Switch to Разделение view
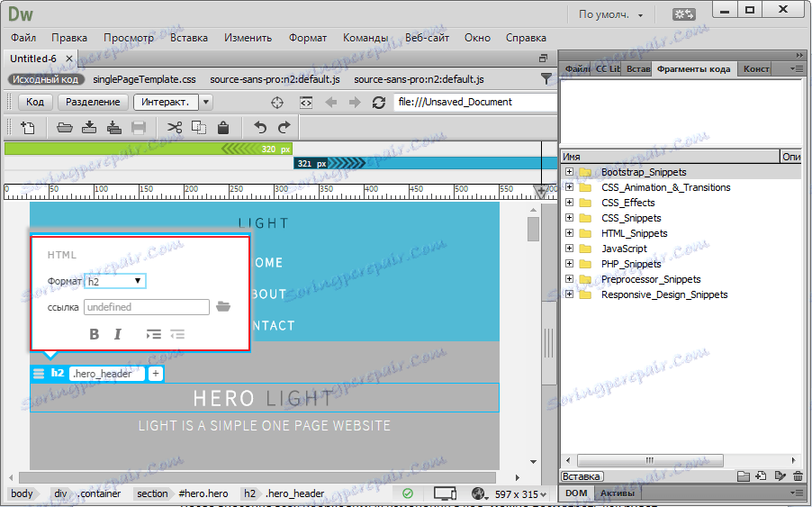 coord(93,102)
